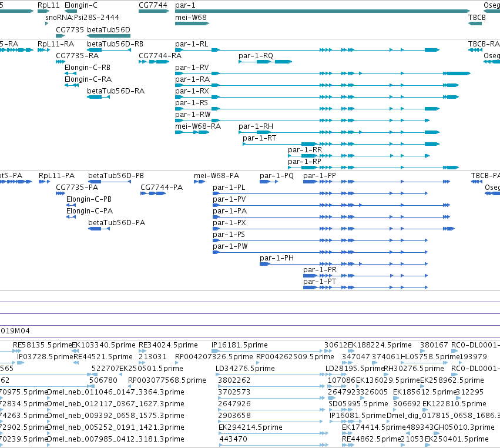Select transcript par-1-RX label
500x448 pixels.
[x=192, y=91]
